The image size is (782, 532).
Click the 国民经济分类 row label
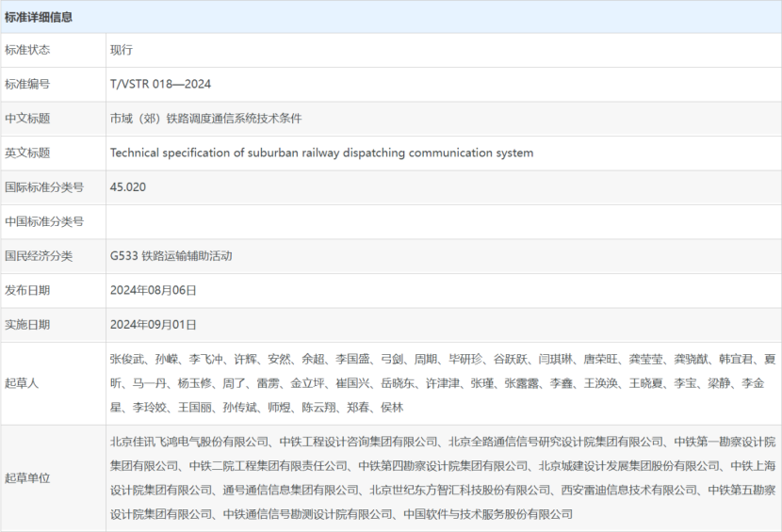tap(39, 255)
